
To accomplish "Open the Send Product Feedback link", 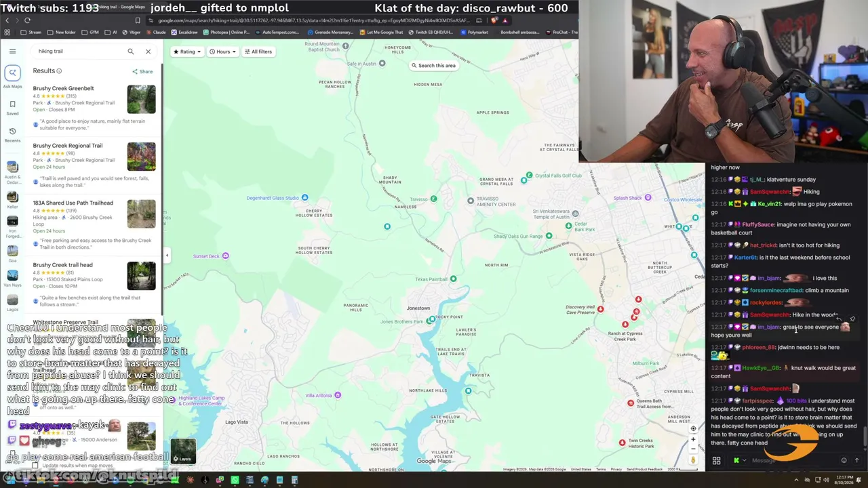I will (x=644, y=469).
